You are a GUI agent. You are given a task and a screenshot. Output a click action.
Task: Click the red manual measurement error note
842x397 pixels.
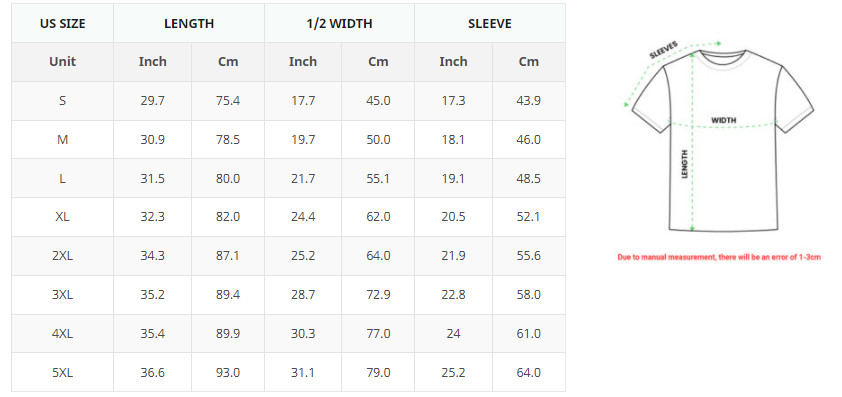click(719, 257)
